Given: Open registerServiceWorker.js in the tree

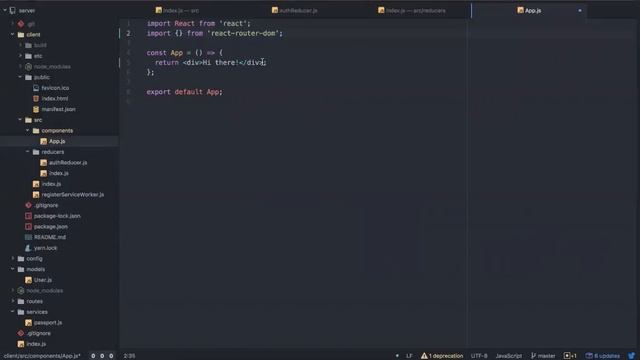Looking at the screenshot, I should (73, 195).
